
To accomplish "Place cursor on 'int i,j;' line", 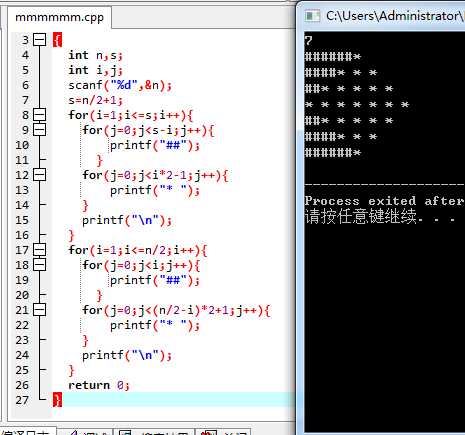I will (x=95, y=70).
